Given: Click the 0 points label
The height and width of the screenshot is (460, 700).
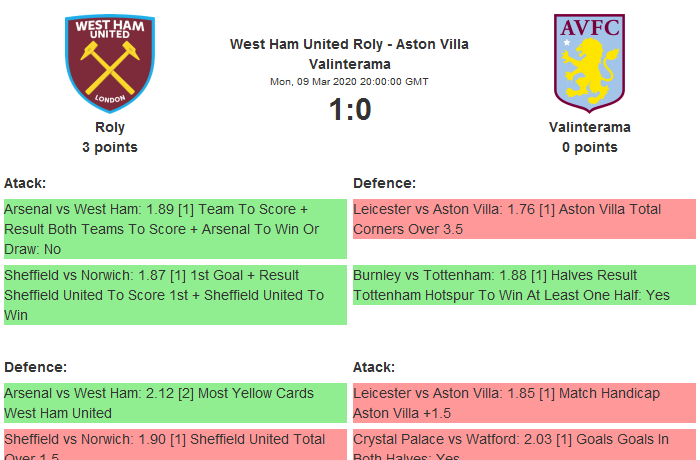Looking at the screenshot, I should pyautogui.click(x=589, y=147).
